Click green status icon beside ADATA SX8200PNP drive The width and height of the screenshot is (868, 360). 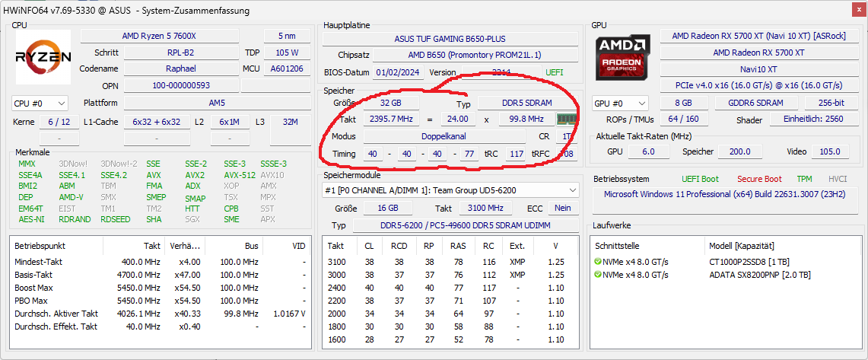coord(597,275)
